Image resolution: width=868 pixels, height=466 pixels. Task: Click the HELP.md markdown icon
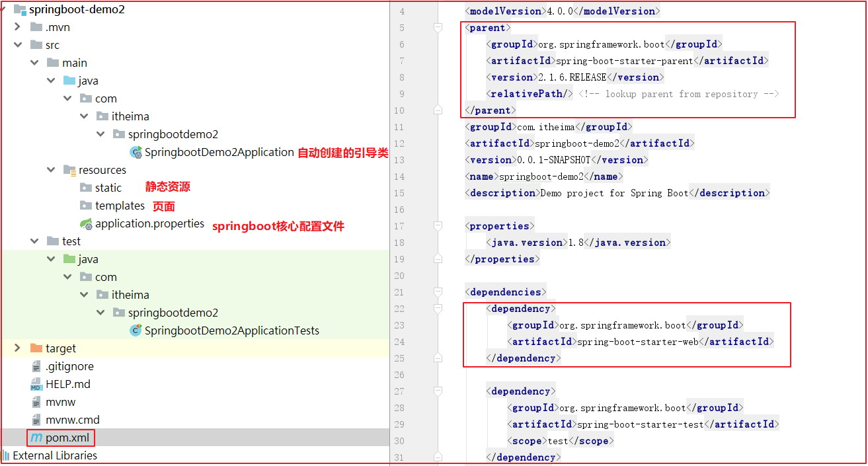[x=36, y=384]
